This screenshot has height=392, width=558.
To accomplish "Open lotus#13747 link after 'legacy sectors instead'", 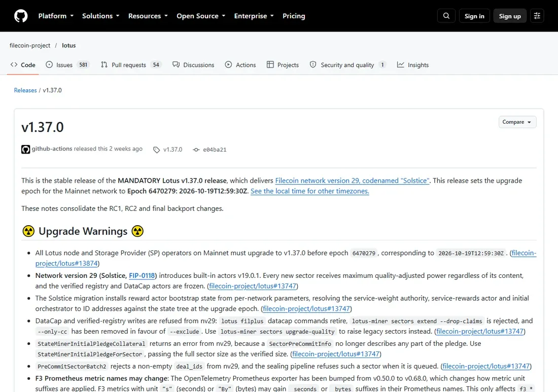I will tap(480, 332).
